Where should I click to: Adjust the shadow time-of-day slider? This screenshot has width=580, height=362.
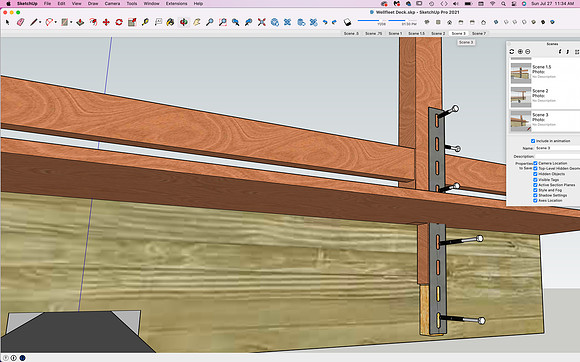tap(402, 20)
